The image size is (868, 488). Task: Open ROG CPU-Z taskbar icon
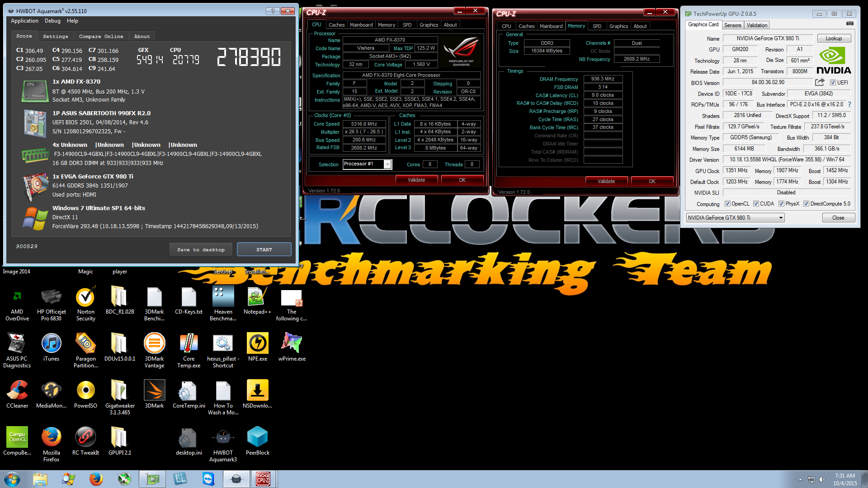(x=263, y=479)
